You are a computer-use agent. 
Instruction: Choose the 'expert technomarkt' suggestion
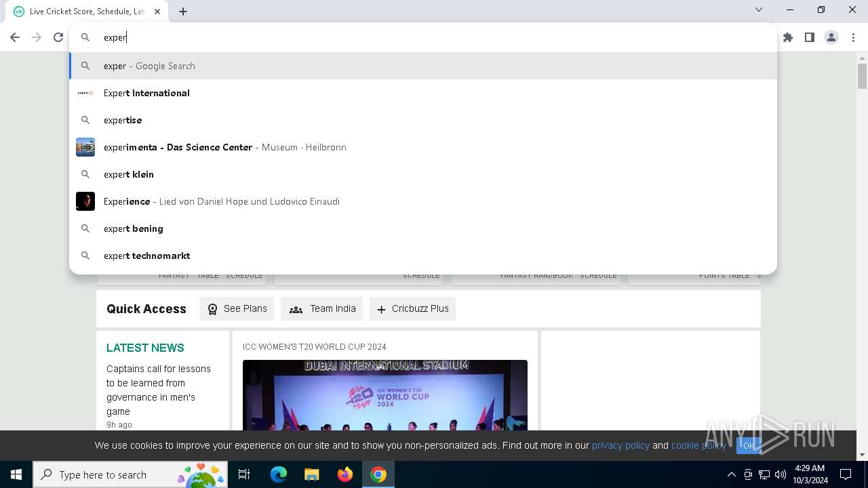(x=423, y=256)
